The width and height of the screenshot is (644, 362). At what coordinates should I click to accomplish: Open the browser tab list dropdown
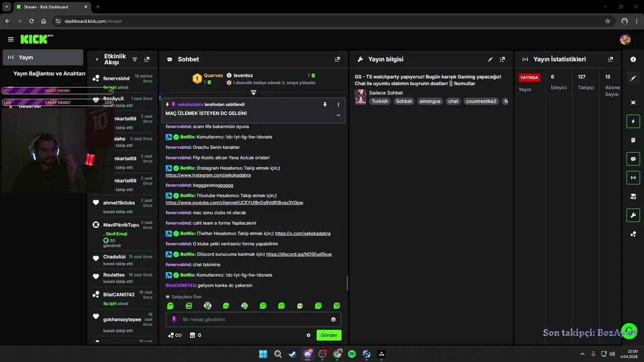coord(7,7)
